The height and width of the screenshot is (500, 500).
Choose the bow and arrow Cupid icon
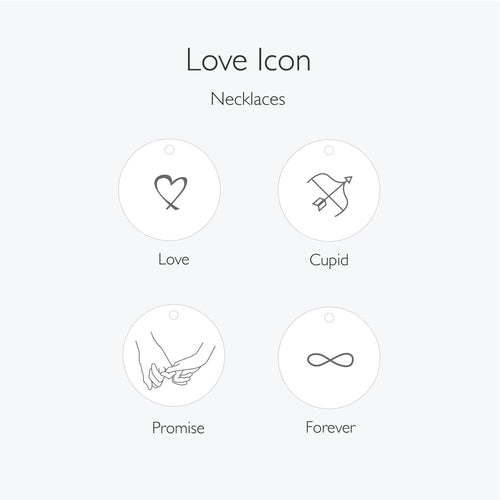(330, 195)
